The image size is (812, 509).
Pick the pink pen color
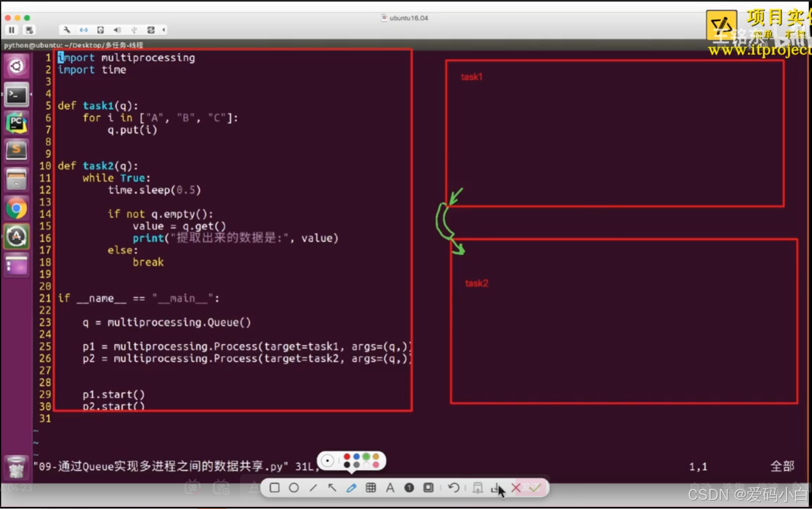point(376,465)
